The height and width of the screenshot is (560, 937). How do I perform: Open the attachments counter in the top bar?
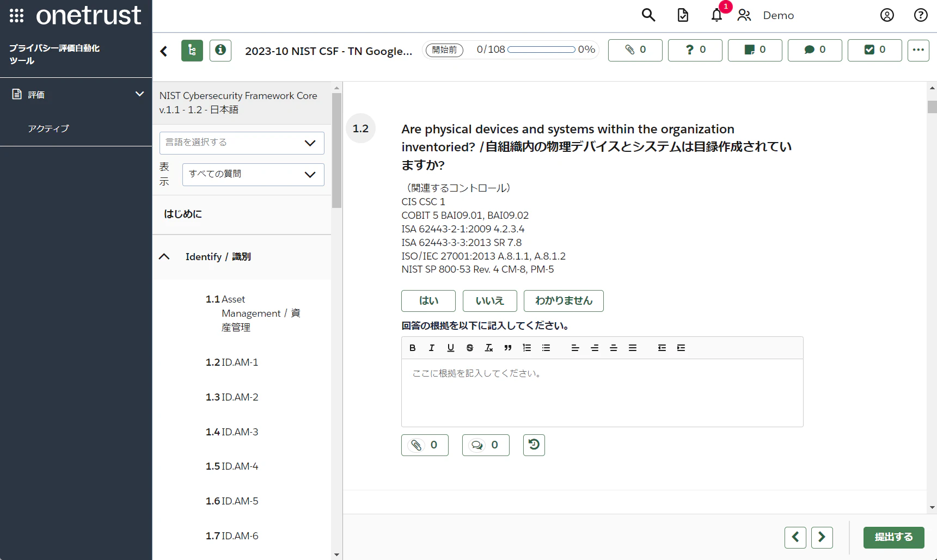(x=635, y=50)
